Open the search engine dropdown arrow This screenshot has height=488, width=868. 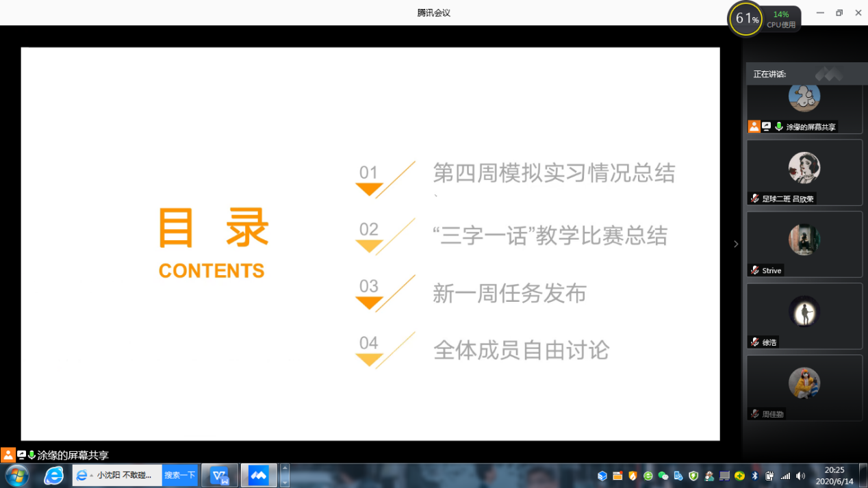(x=92, y=475)
